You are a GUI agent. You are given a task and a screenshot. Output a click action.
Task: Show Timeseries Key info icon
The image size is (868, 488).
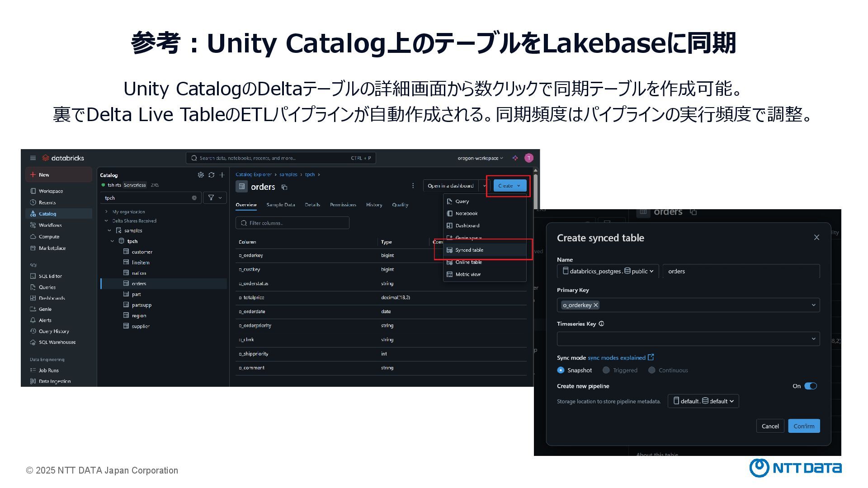(601, 324)
